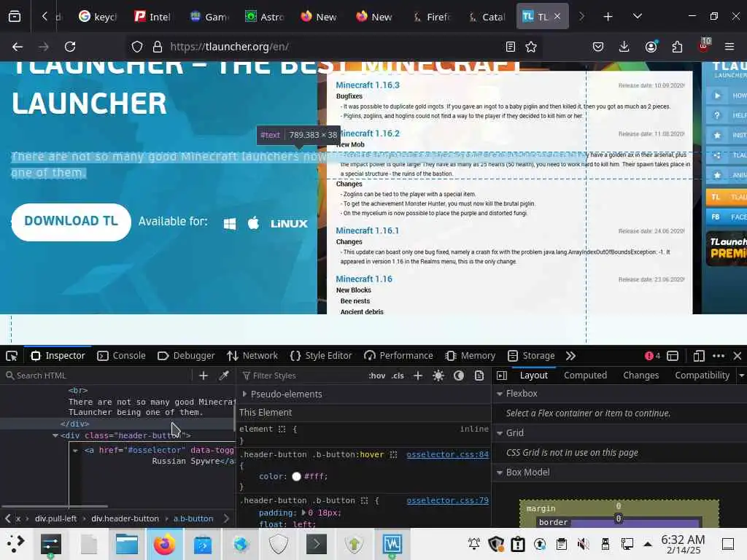The width and height of the screenshot is (747, 560).
Task: Open the Inspector tab
Action: pyautogui.click(x=58, y=356)
